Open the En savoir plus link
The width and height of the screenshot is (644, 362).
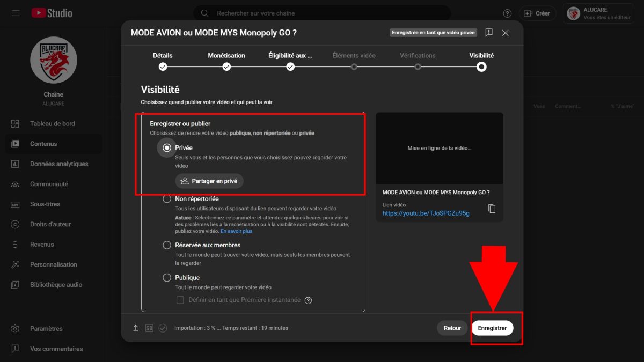coord(237,231)
